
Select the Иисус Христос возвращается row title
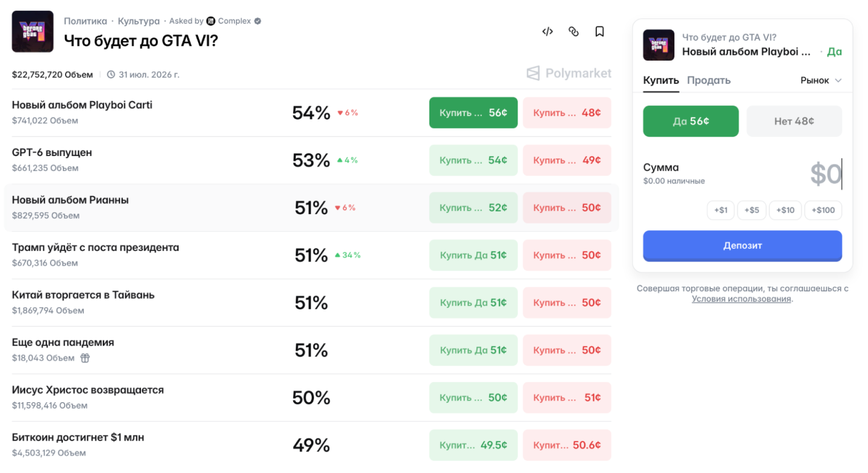coord(88,390)
